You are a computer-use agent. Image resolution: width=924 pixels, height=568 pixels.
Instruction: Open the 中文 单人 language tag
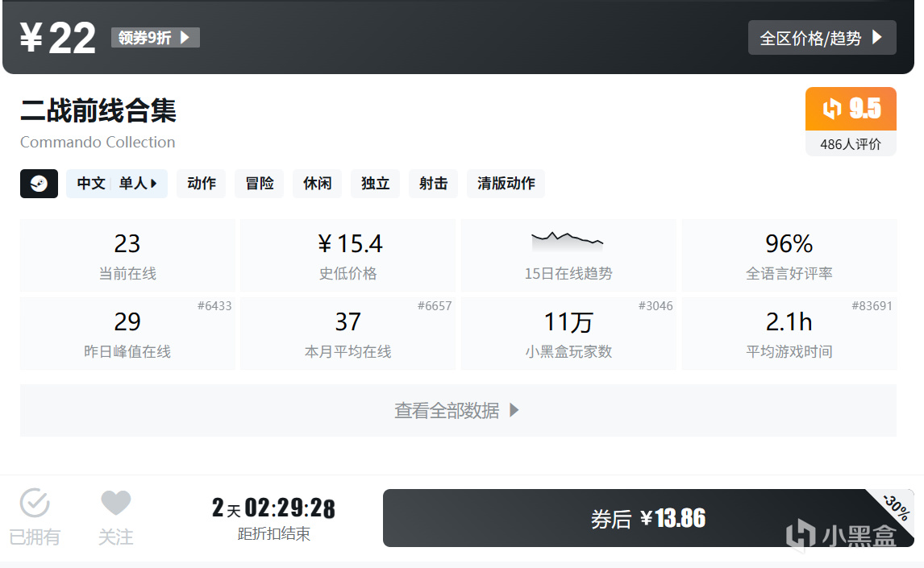click(117, 184)
